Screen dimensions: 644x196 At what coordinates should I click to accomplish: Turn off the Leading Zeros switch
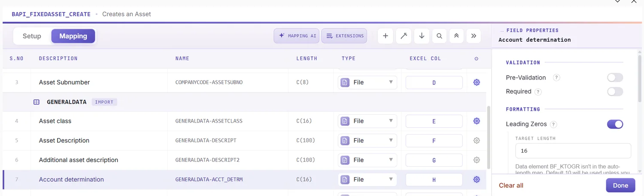coord(615,124)
